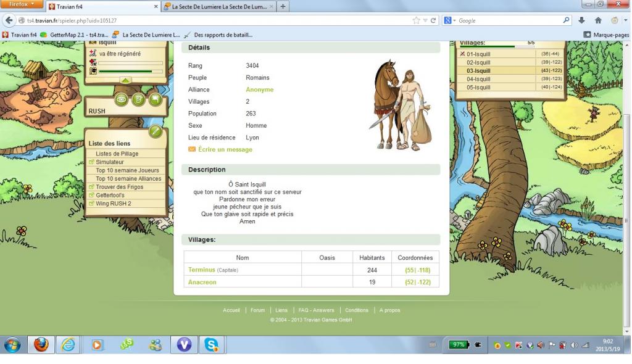Switch to the Travian fr4 tab
The height and width of the screenshot is (364, 632).
tap(103, 6)
